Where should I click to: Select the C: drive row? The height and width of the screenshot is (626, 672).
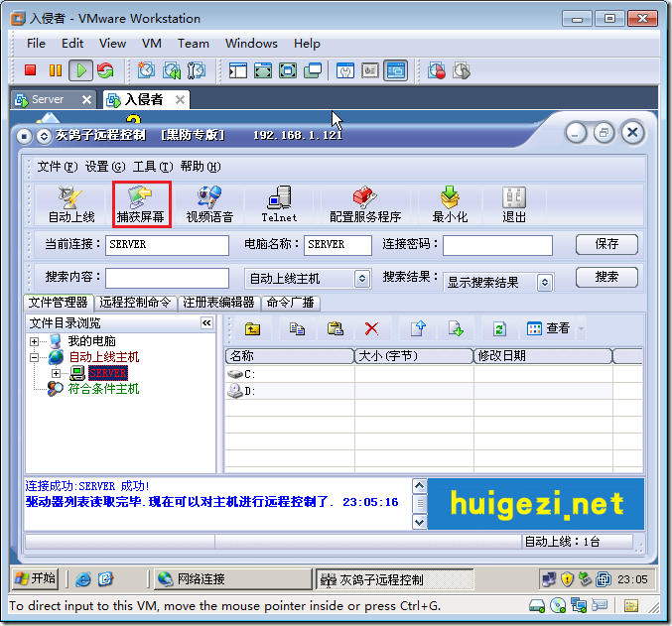point(434,374)
